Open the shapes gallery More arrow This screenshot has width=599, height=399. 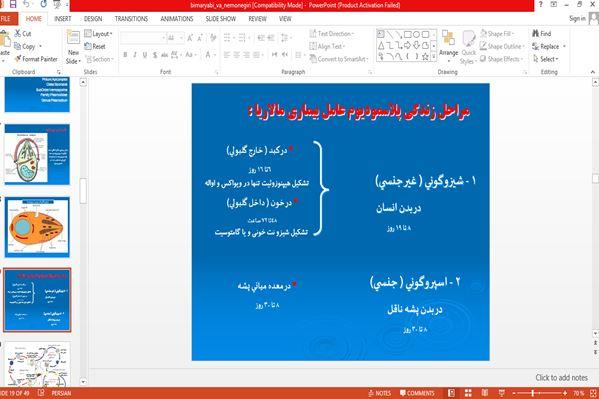[434, 57]
